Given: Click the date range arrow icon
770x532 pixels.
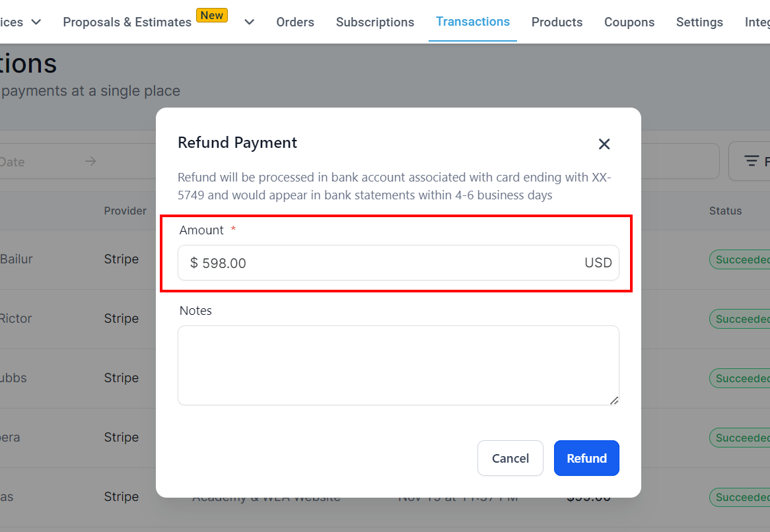Looking at the screenshot, I should pyautogui.click(x=90, y=161).
